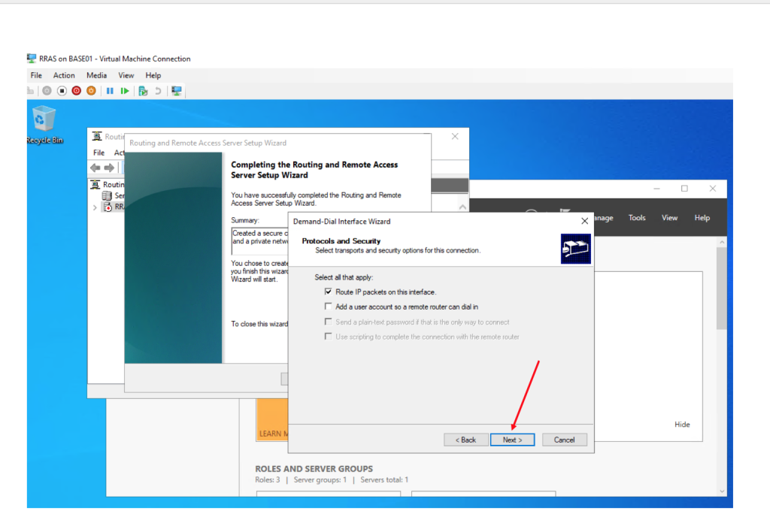Click the Turn Off VM toolbar icon
The width and height of the screenshot is (770, 532).
62,91
